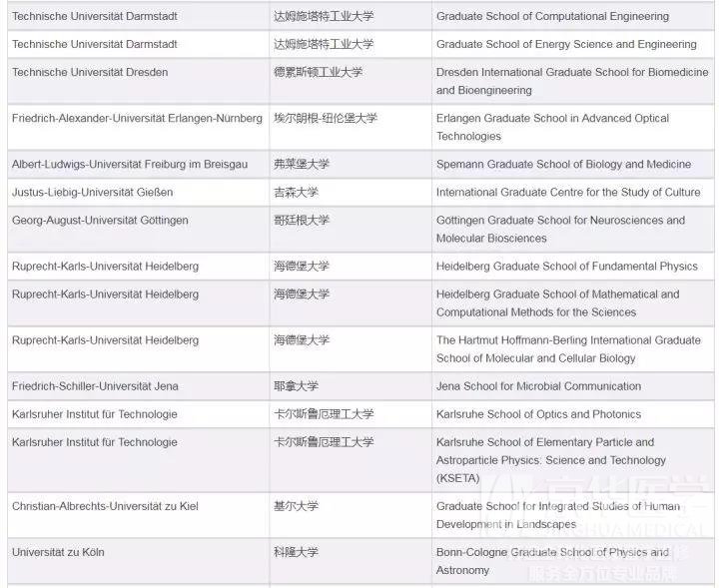Select 'Jena School for Microbial Communication'

click(x=539, y=386)
